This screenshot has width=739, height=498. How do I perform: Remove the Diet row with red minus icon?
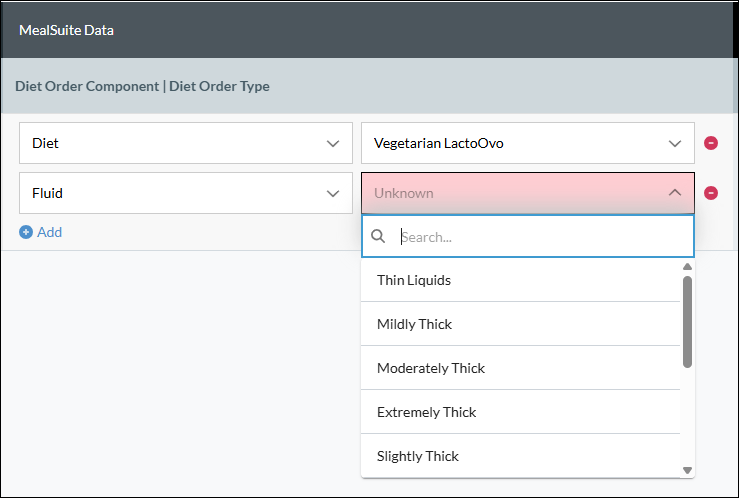(x=711, y=143)
